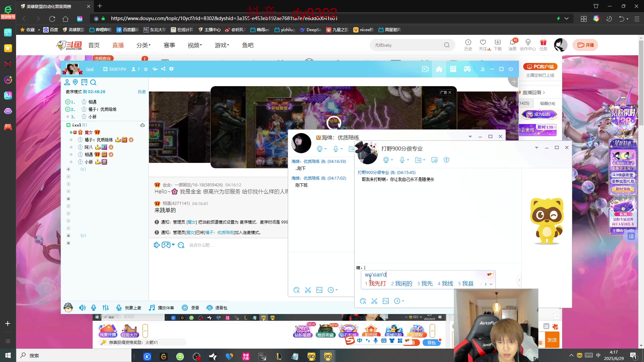The height and width of the screenshot is (362, 644).
Task: Click the location pin icon in channel panel
Action: [x=75, y=82]
